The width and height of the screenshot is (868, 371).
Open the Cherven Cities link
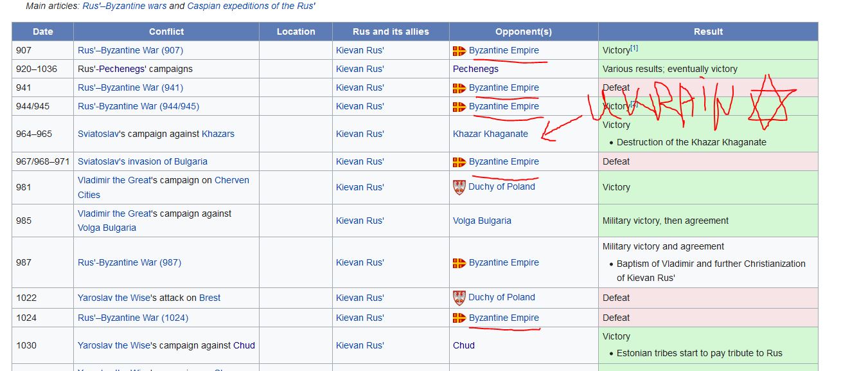tap(163, 187)
